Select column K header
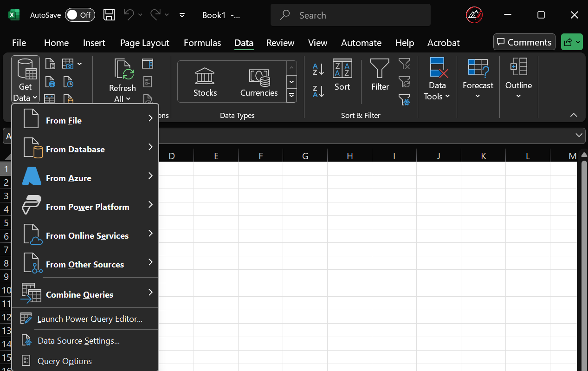Viewport: 588px width, 371px height. click(x=484, y=156)
